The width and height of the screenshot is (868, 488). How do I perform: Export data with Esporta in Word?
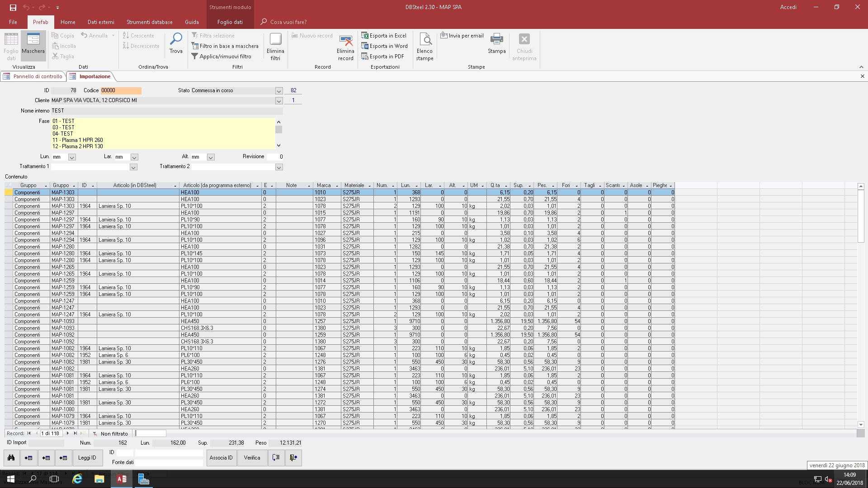coord(384,46)
